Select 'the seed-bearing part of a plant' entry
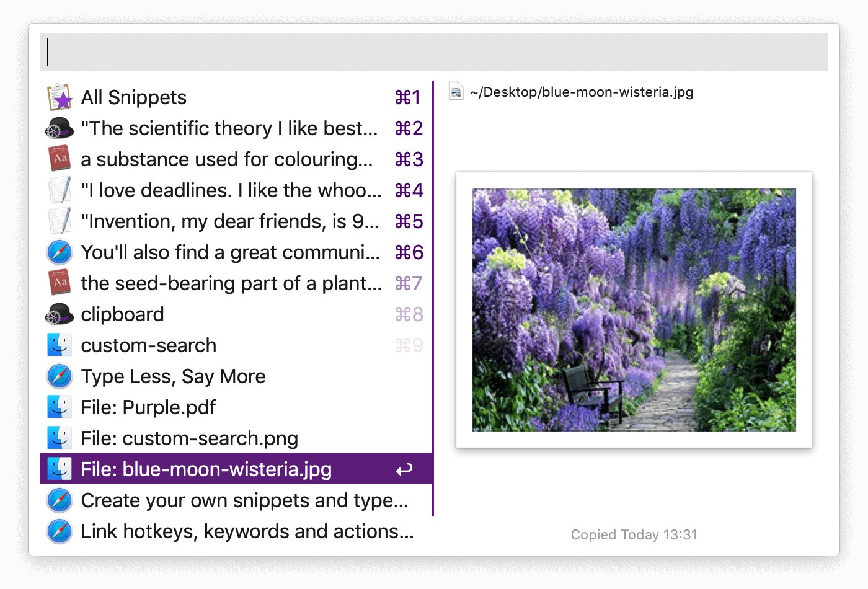 pyautogui.click(x=231, y=283)
